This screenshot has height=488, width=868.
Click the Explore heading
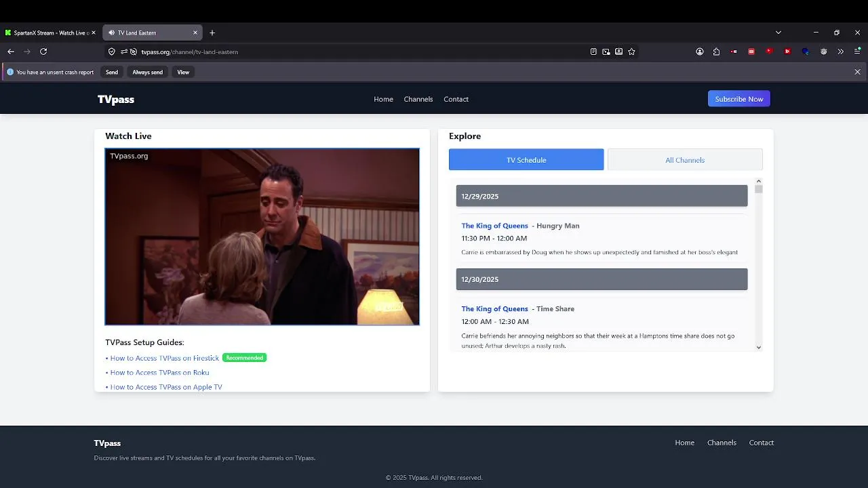[x=465, y=136]
